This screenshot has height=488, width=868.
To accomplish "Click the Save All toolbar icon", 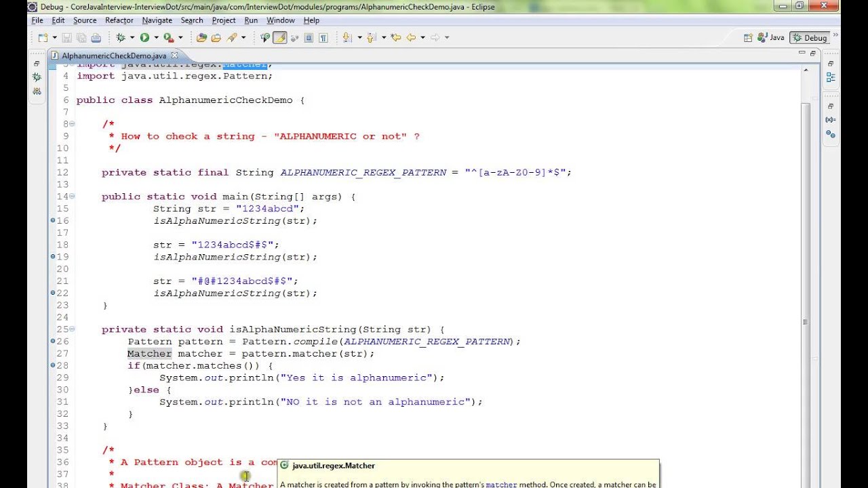I will 81,37.
